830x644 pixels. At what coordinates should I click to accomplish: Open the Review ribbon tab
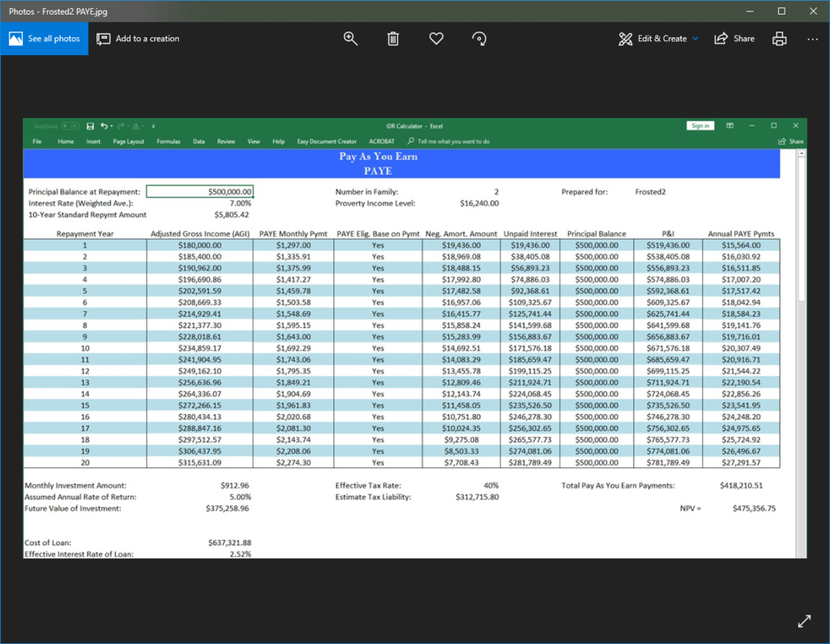point(226,141)
